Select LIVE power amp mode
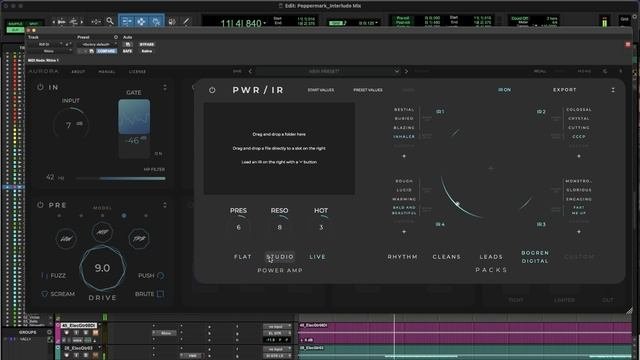 pos(318,257)
